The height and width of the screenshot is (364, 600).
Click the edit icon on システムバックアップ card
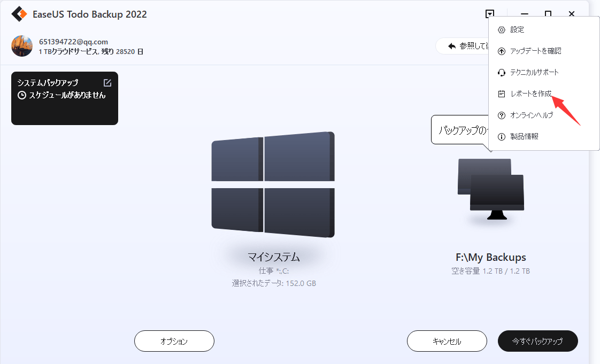(107, 83)
